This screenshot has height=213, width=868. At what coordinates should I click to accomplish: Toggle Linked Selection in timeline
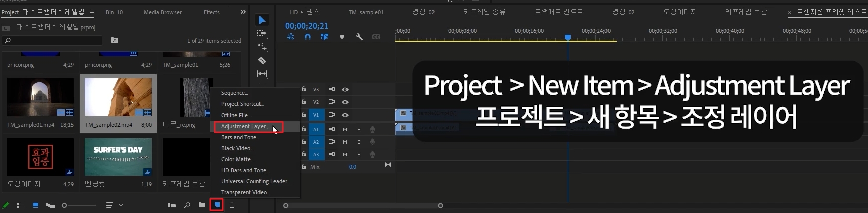(x=325, y=37)
